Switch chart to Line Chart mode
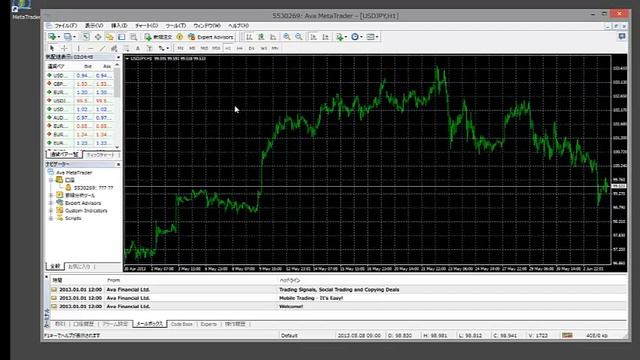 pos(273,37)
